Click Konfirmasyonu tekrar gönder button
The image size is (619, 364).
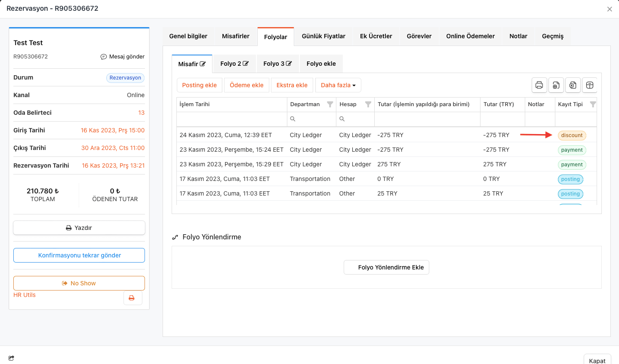point(79,255)
